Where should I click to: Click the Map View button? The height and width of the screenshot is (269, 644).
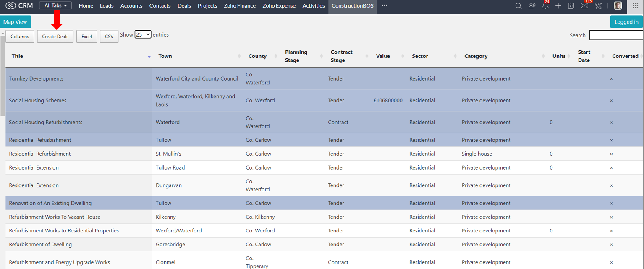[x=15, y=22]
